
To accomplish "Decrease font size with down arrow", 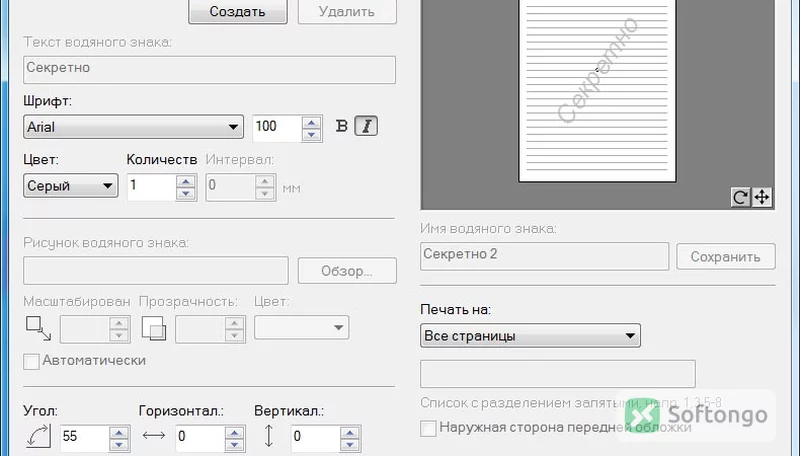I will [x=311, y=135].
